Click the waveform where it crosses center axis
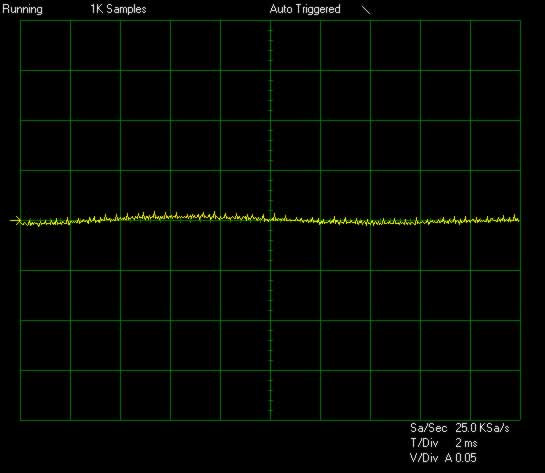Screen dimensions: 545x473 tap(270, 219)
